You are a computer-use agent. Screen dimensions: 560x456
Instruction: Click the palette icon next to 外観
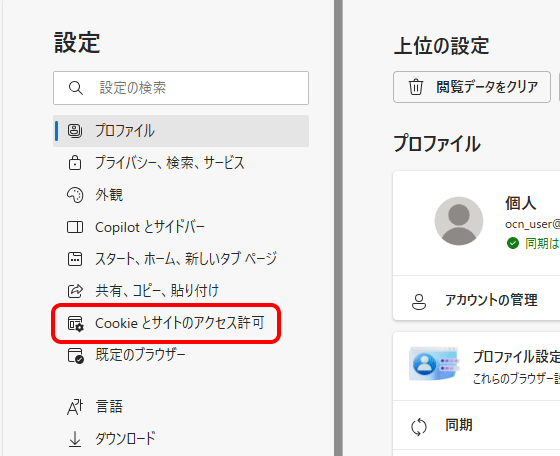[x=75, y=195]
